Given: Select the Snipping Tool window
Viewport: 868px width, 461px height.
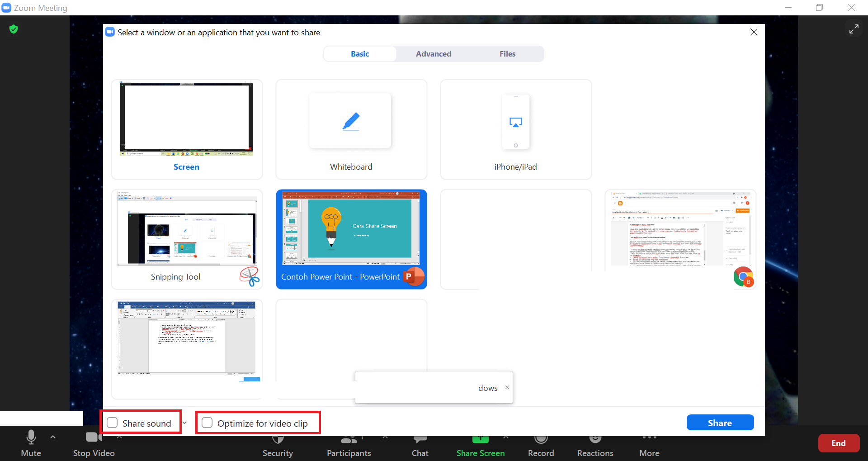Looking at the screenshot, I should coord(187,239).
